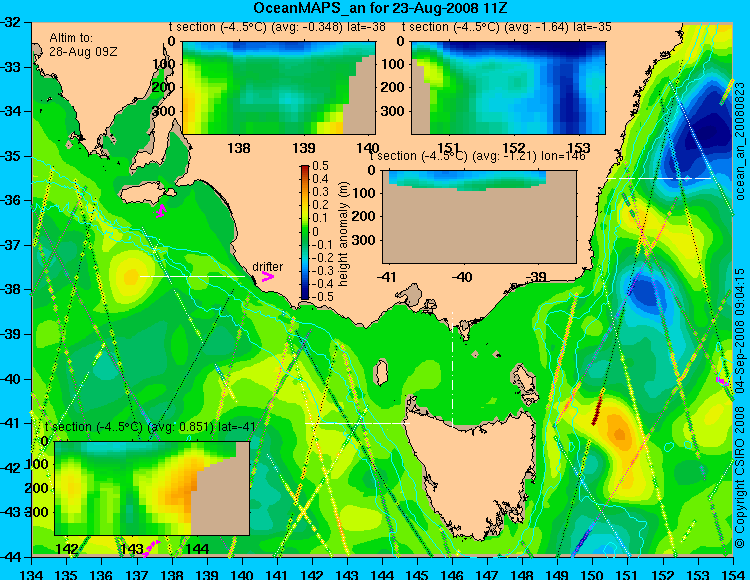The width and height of the screenshot is (750, 580).
Task: Click the '04-Sep-2008 09:04:15' timestamp
Action: tap(740, 330)
